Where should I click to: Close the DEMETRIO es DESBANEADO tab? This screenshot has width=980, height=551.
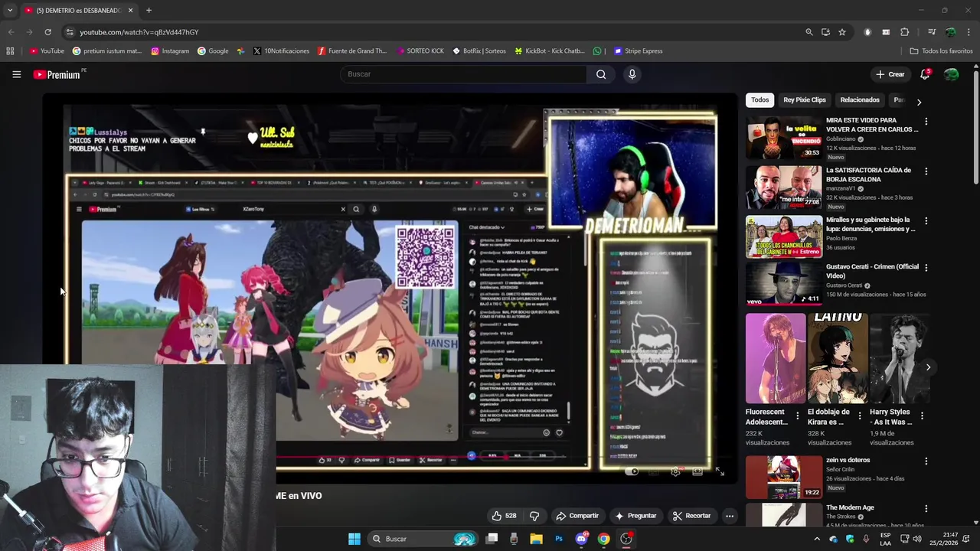(130, 11)
